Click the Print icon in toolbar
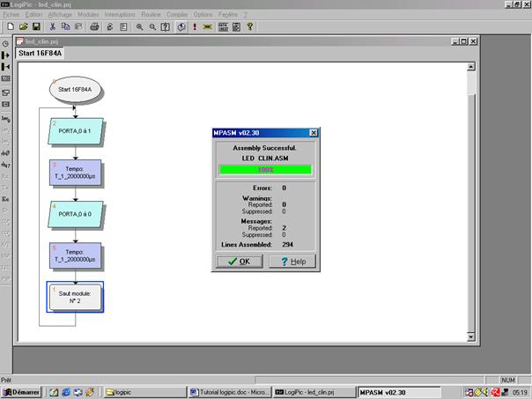The image size is (532, 399). pyautogui.click(x=94, y=27)
